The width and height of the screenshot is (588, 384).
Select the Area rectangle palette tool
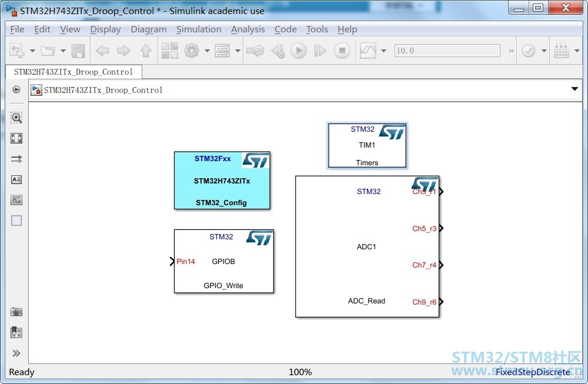16,221
